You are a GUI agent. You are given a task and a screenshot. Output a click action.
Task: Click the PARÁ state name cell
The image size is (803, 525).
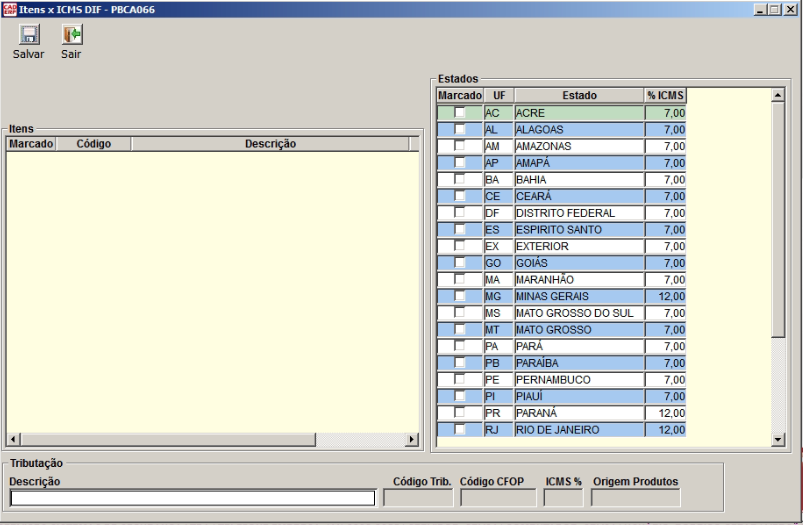[579, 346]
